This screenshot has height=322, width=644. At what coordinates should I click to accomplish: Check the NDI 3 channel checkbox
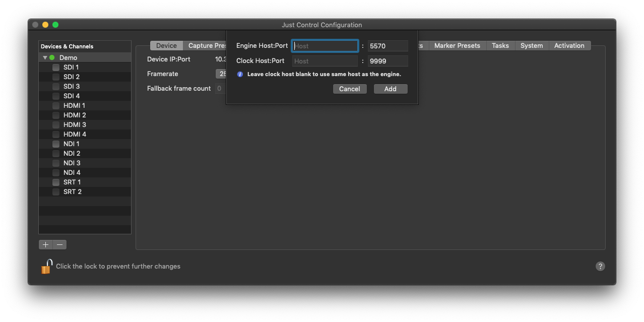click(56, 163)
